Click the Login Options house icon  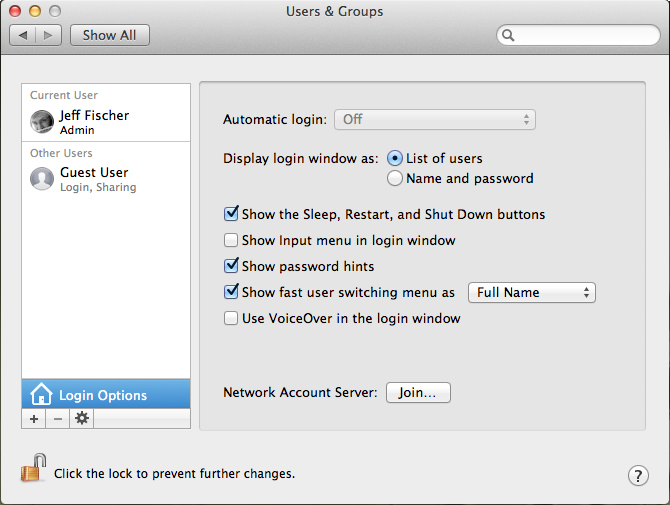click(41, 394)
